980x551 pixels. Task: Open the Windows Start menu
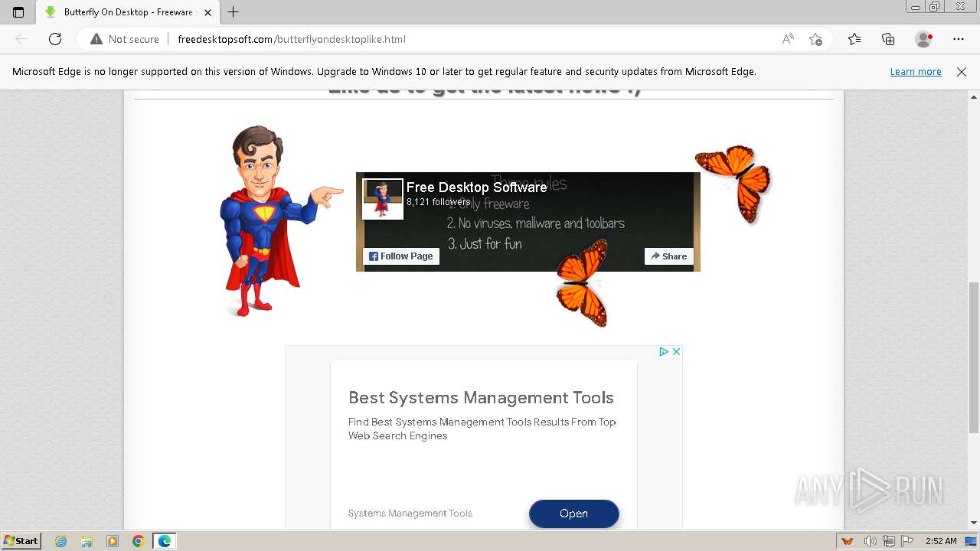coord(21,541)
